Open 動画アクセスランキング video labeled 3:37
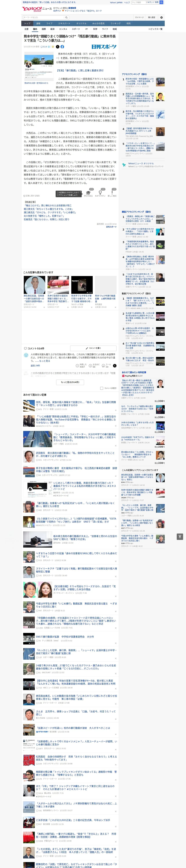The width and height of the screenshot is (186, 868). click(x=160, y=301)
